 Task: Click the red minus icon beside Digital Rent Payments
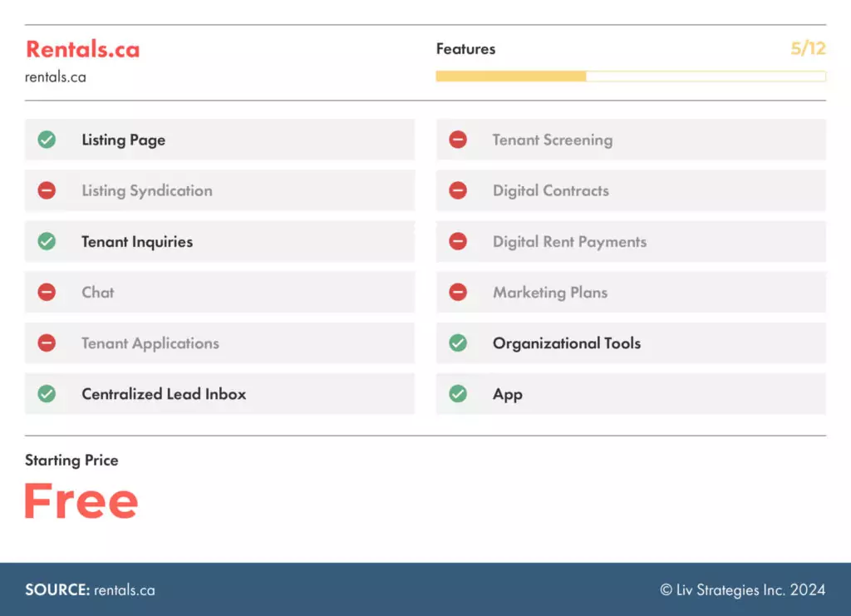458,242
